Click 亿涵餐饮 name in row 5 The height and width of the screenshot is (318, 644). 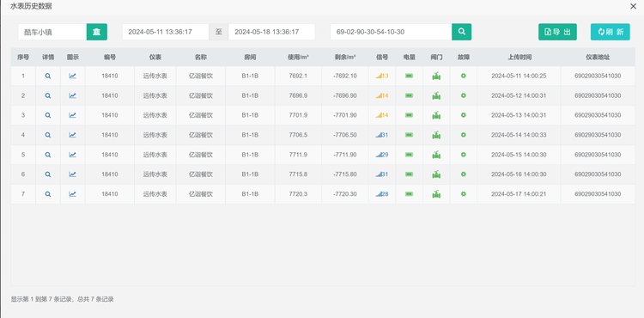(201, 155)
